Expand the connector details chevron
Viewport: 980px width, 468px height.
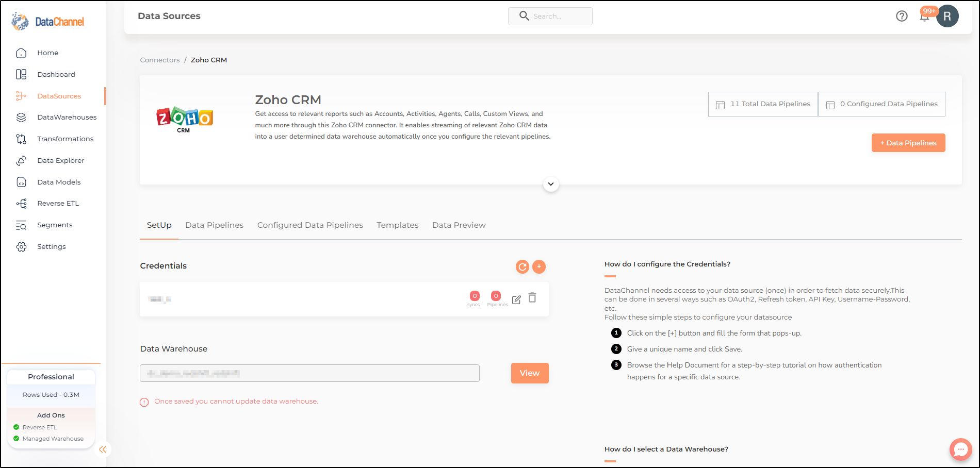click(x=551, y=184)
